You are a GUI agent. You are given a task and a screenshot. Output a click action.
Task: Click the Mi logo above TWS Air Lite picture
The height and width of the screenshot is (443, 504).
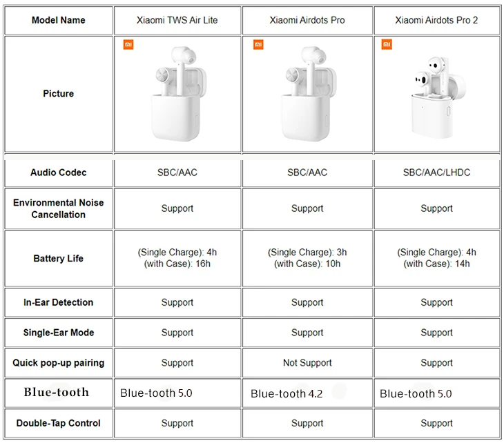[x=128, y=45]
